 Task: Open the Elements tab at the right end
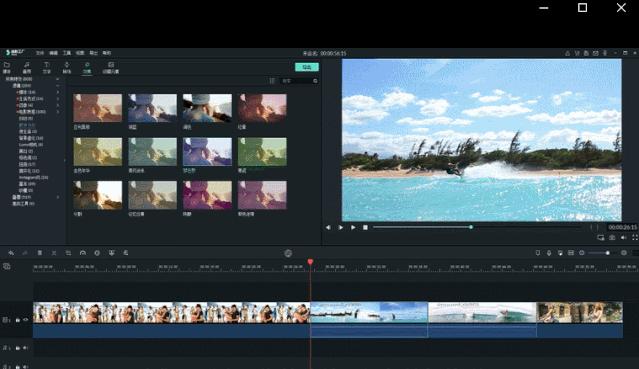click(110, 68)
